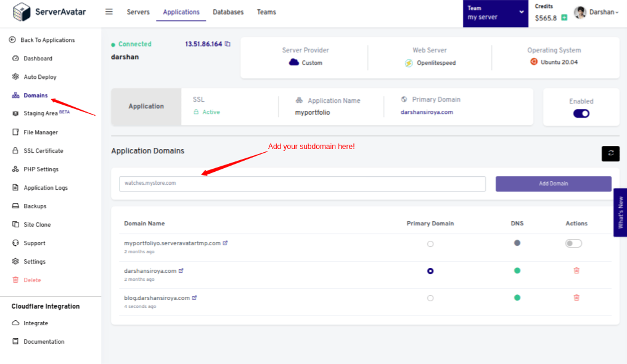Add credits with green plus icon
The width and height of the screenshot is (627, 364).
564,18
